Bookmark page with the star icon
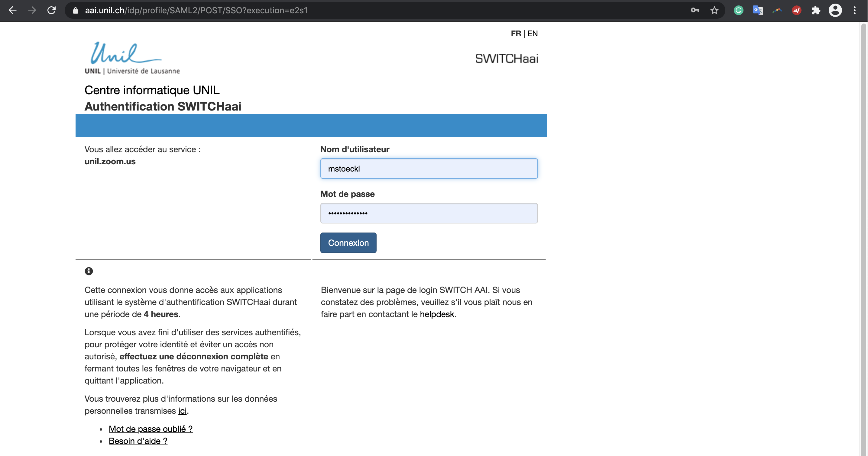This screenshot has width=868, height=456. point(714,11)
